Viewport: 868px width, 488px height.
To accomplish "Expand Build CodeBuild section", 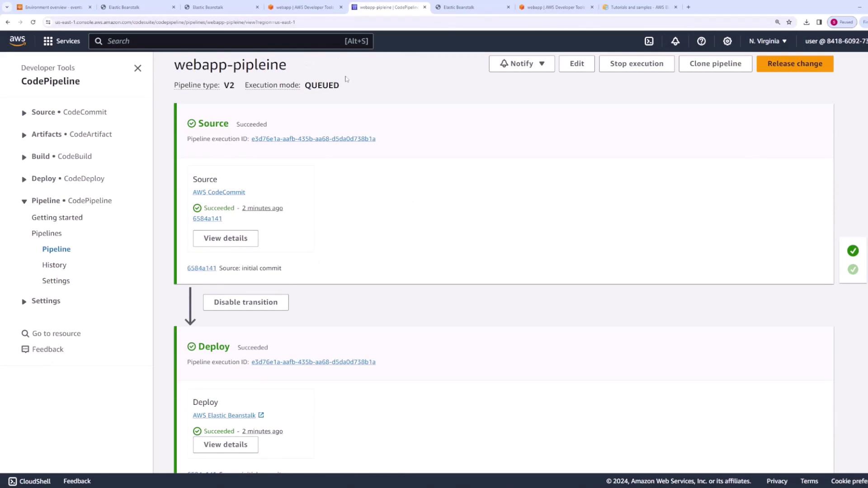I will [24, 157].
